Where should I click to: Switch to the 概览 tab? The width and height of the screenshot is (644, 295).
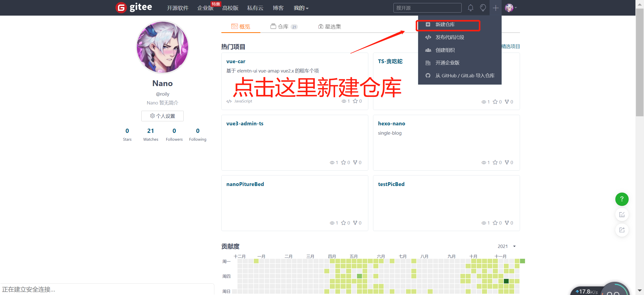tap(241, 26)
